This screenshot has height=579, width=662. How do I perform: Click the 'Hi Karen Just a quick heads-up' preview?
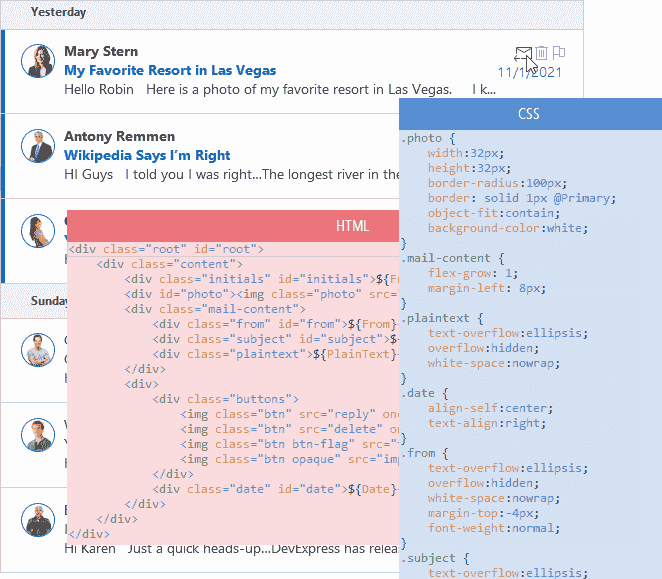pos(231,549)
